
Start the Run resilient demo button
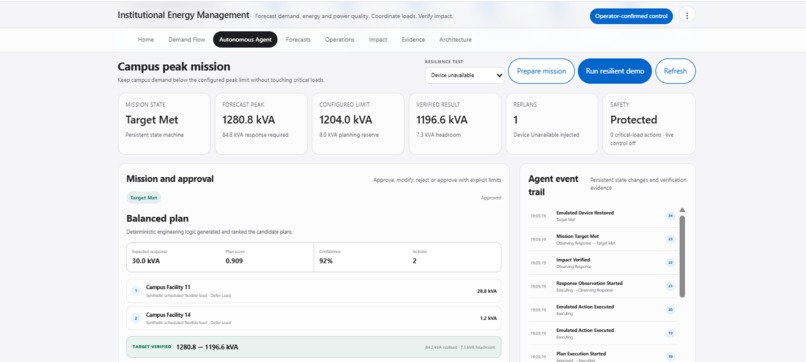615,71
